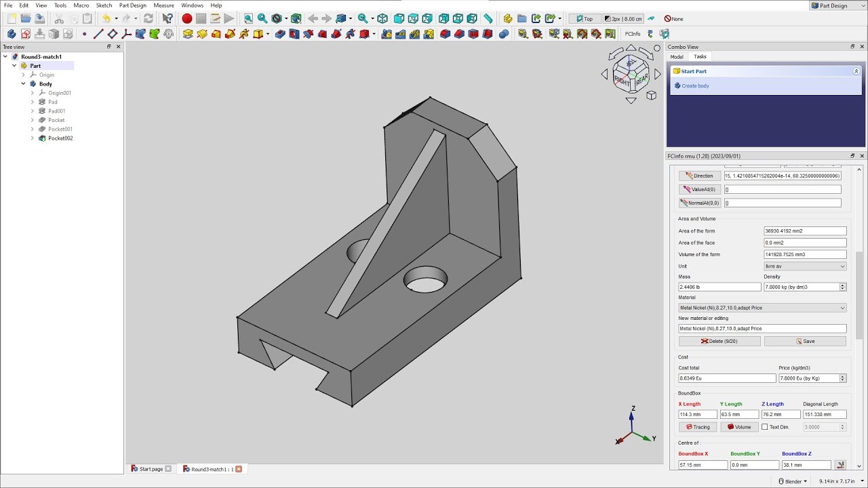Collapse the Body tree node

click(x=23, y=84)
